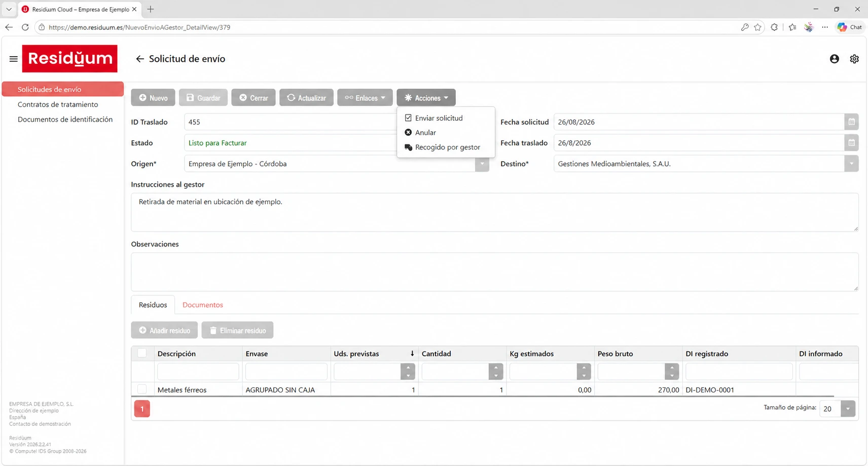Open the Tamaño de página dropdown
Viewport: 868px width, 466px height.
848,409
